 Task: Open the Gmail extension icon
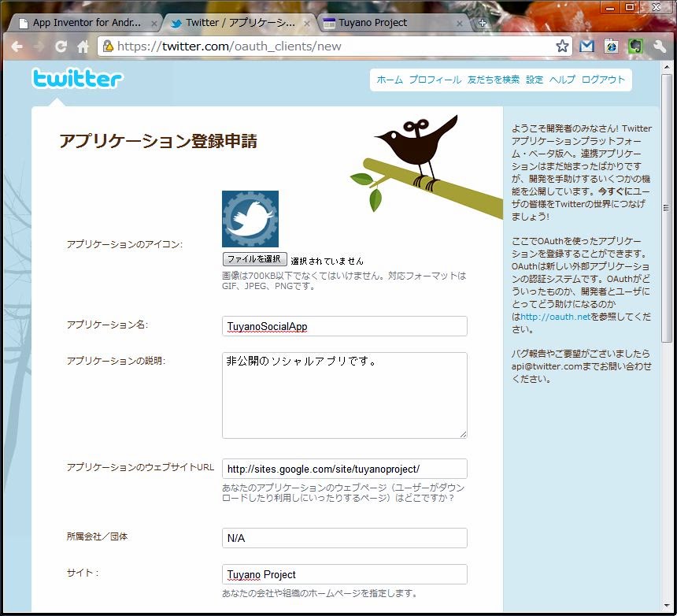[586, 46]
